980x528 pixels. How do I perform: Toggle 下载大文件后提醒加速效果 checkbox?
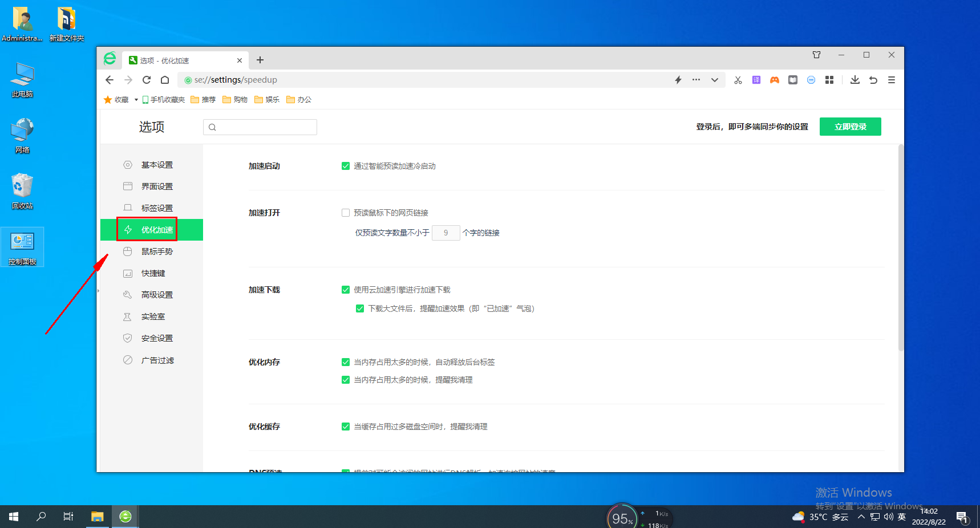pos(360,308)
